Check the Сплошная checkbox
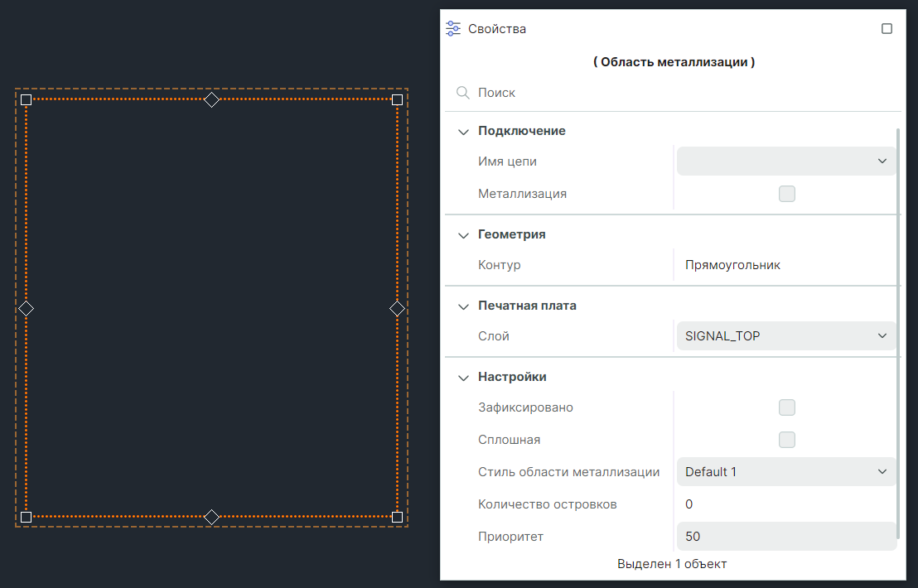Viewport: 918px width, 588px height. click(x=786, y=440)
